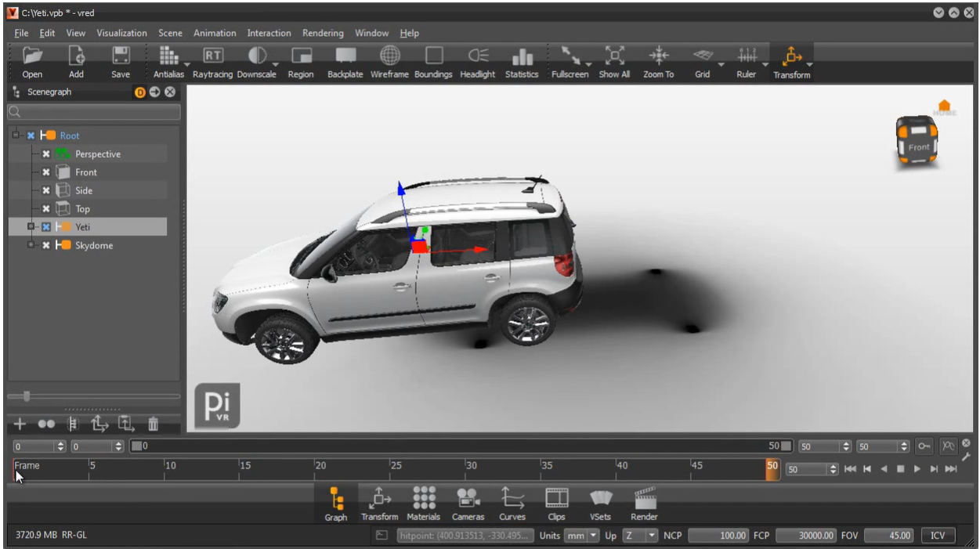Viewport: 980px width, 549px height.
Task: Open the File menu
Action: tap(21, 33)
